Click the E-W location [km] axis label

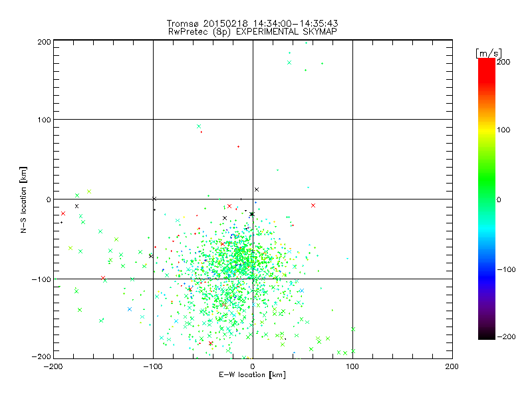253,374
